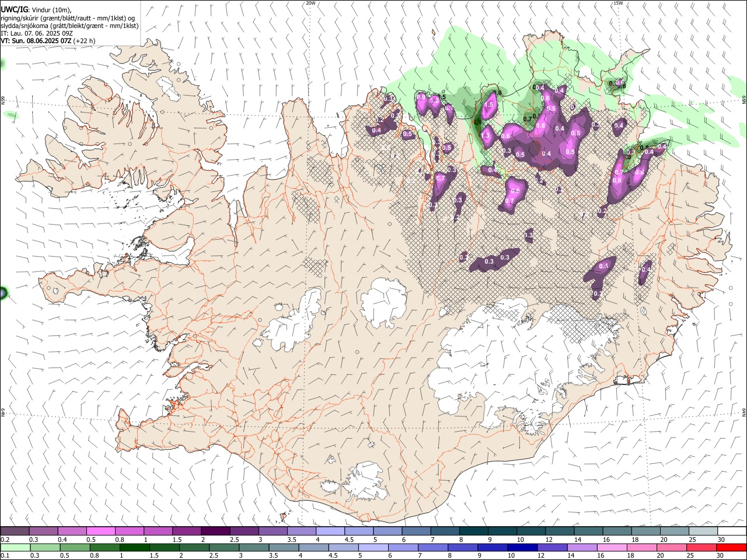Select bottom-row violet swatch between 12 and 14
Image resolution: width=747 pixels, height=560 pixels.
click(551, 548)
